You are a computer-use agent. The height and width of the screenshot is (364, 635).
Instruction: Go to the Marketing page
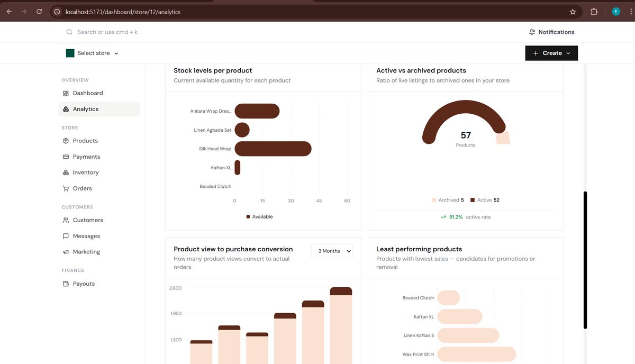(99, 252)
